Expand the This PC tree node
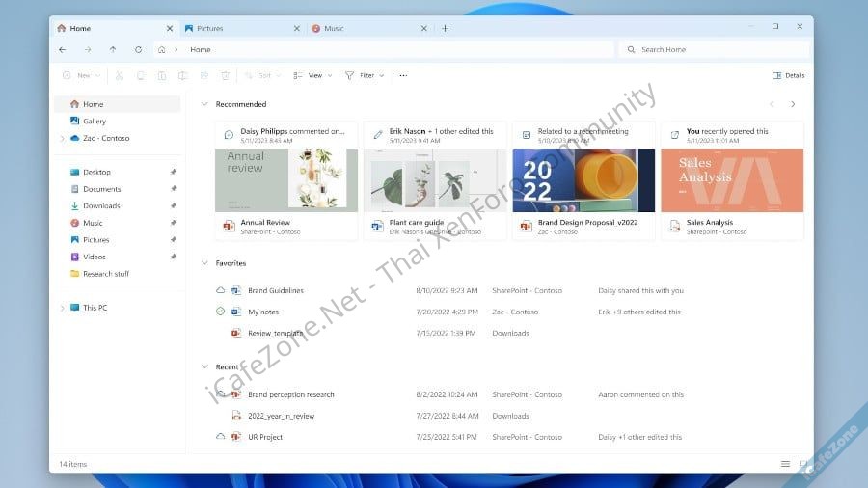The height and width of the screenshot is (488, 868). [63, 308]
